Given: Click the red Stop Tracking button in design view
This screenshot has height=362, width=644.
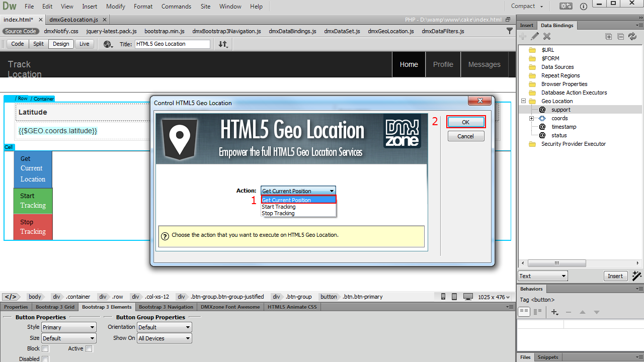Looking at the screenshot, I should 33,227.
